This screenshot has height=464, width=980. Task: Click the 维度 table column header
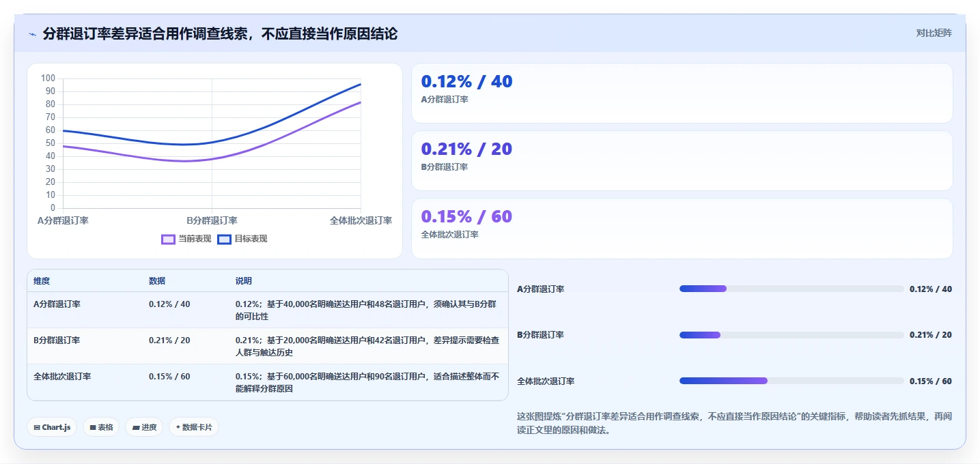click(42, 281)
